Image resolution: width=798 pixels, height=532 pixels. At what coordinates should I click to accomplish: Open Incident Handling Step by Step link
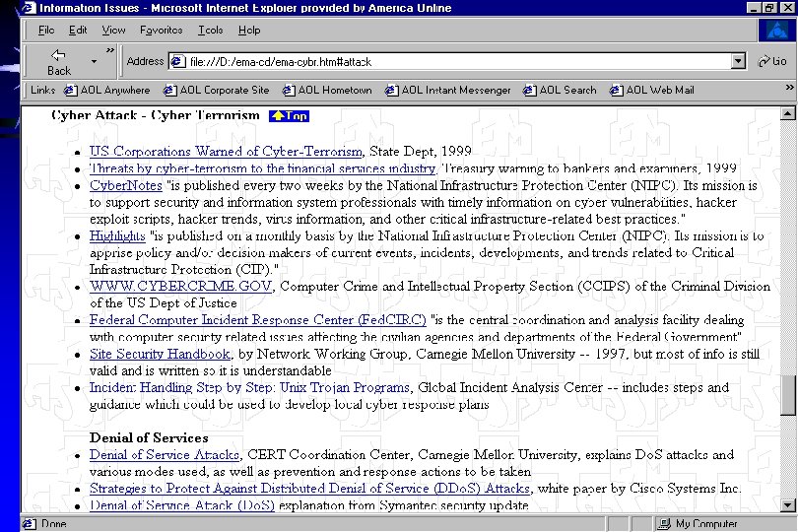249,387
